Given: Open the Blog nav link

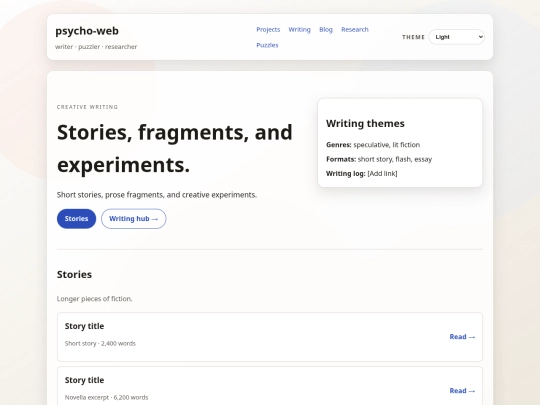Looking at the screenshot, I should coord(326,30).
